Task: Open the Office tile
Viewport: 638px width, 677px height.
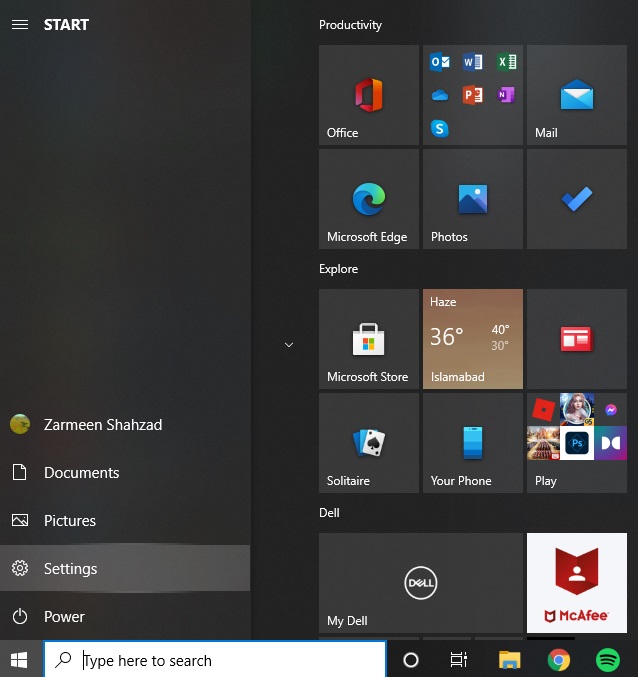Action: [368, 95]
